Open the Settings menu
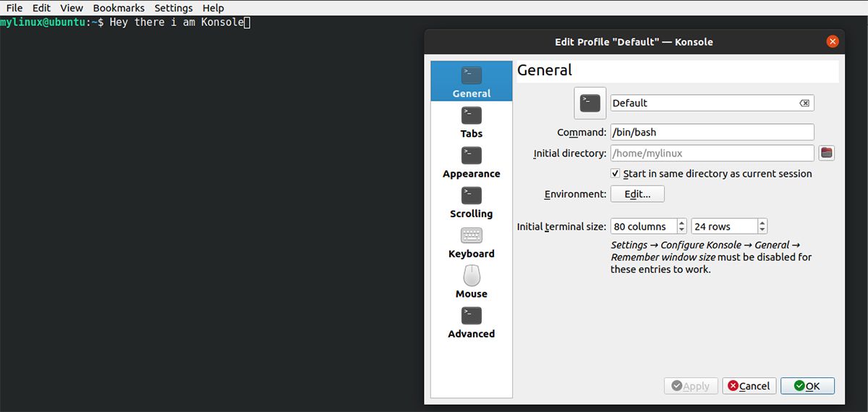 (x=174, y=8)
